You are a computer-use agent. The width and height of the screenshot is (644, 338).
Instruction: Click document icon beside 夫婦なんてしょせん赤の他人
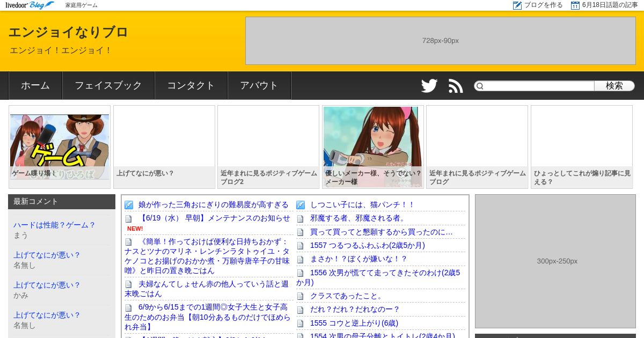(x=128, y=284)
